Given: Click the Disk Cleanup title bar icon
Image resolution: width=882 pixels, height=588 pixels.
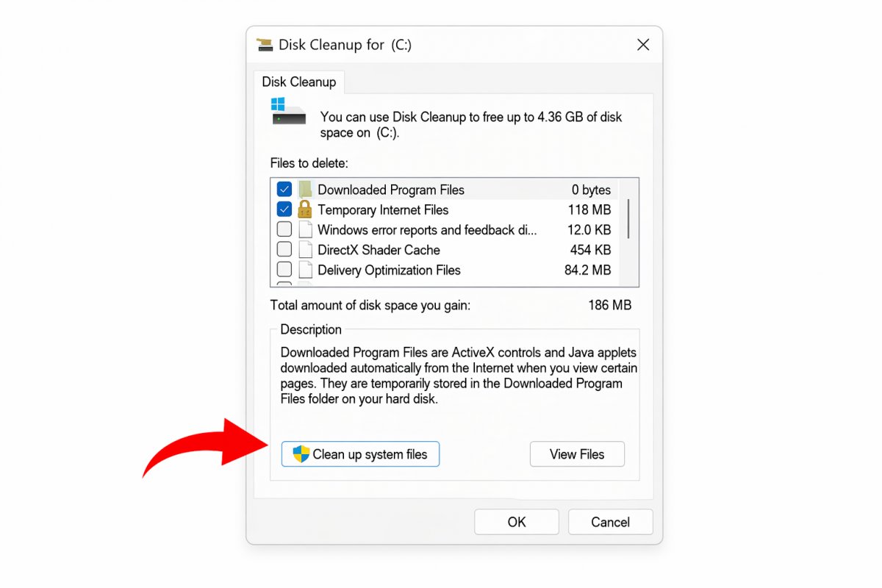Looking at the screenshot, I should pyautogui.click(x=265, y=45).
